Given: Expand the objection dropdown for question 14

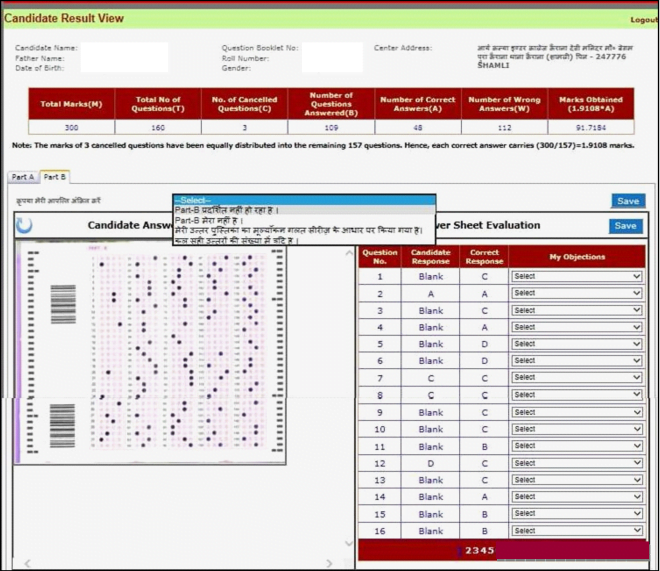Looking at the screenshot, I should click(x=576, y=497).
